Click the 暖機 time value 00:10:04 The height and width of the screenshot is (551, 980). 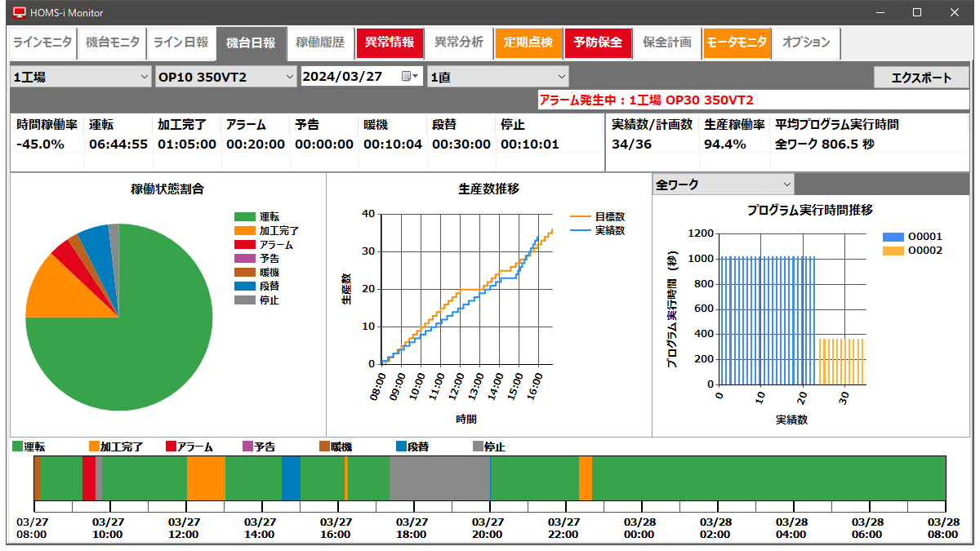pyautogui.click(x=393, y=144)
